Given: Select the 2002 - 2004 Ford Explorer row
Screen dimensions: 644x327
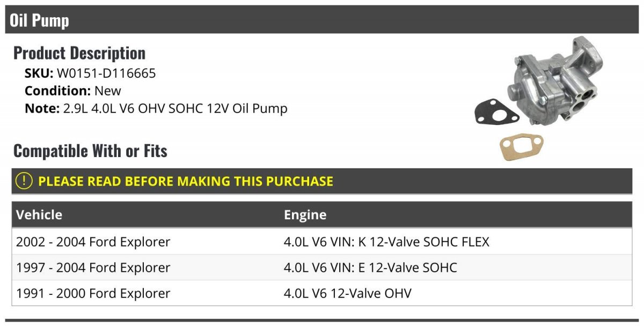Looking at the screenshot, I should pos(93,242).
